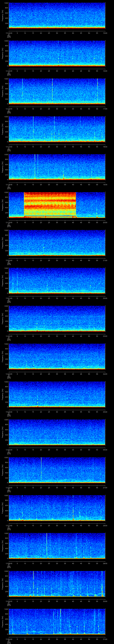Click the 13:15:00 start time label
Image resolution: width=114 pixels, height=644 pixels.
[x=9, y=71]
